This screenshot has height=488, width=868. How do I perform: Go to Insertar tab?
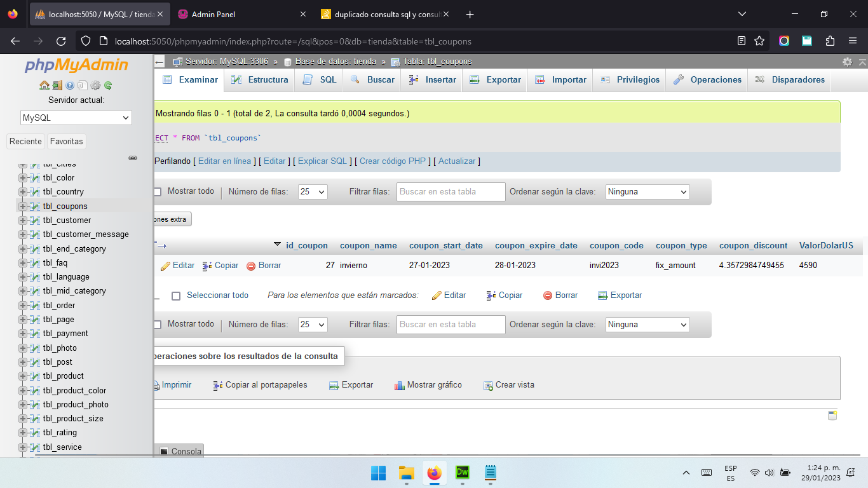pyautogui.click(x=432, y=79)
